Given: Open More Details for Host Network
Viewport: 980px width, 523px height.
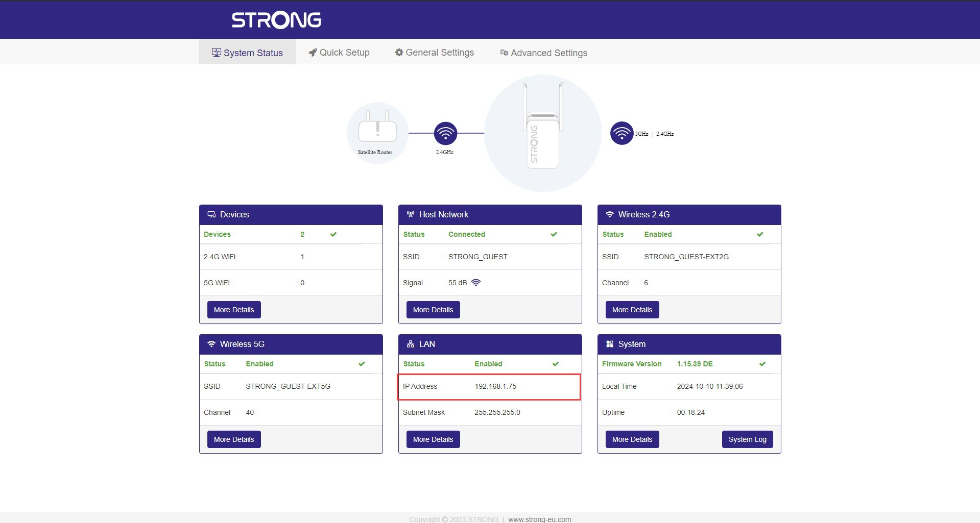Looking at the screenshot, I should [433, 310].
